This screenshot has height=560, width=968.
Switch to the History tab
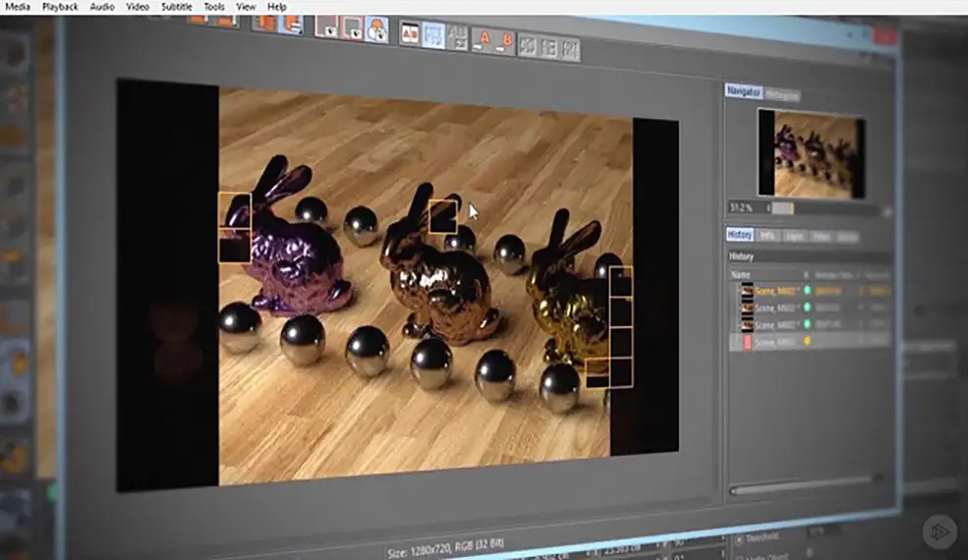pyautogui.click(x=740, y=235)
